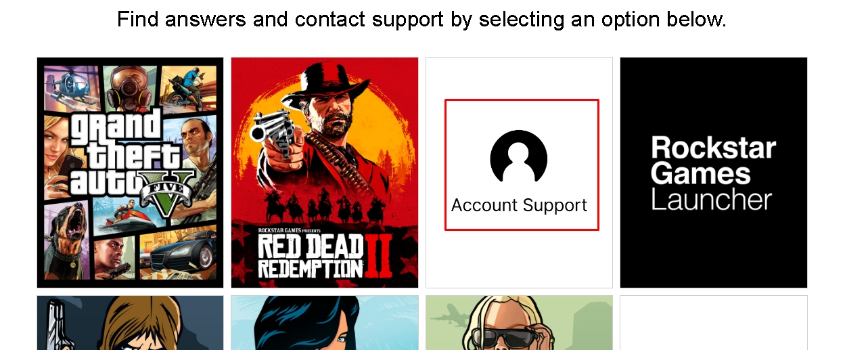
Task: Select the tile with brown-haired character holding pistol
Action: tap(130, 323)
